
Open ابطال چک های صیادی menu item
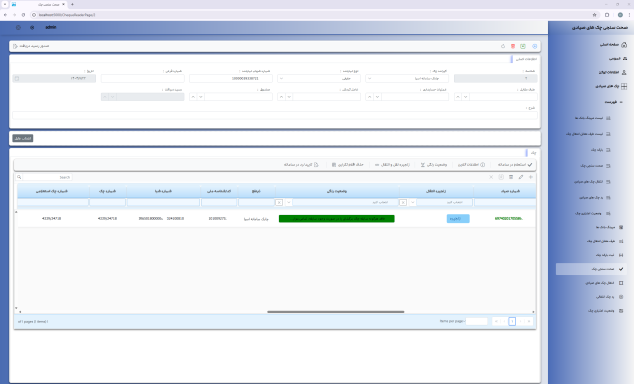point(604,283)
